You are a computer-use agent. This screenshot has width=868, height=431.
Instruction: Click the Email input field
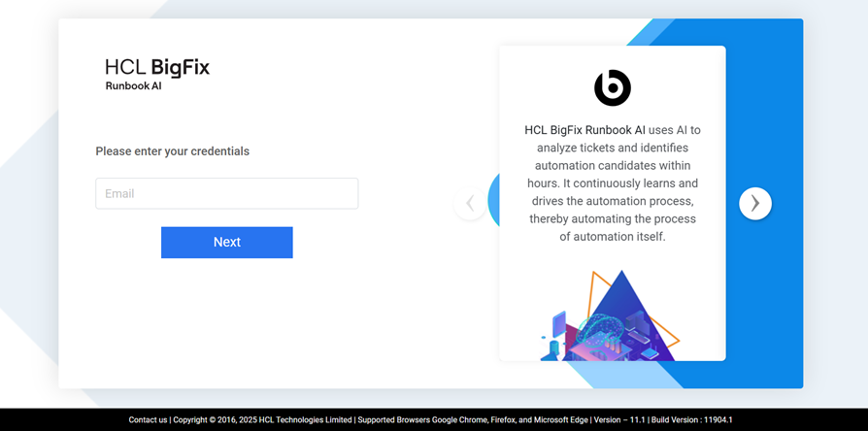click(227, 193)
